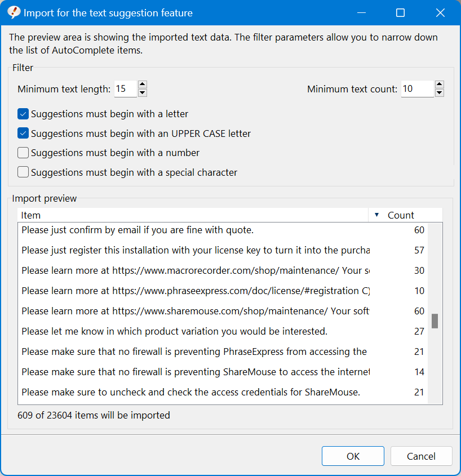
Task: Decrease minimum text length with down arrow
Action: coord(143,93)
